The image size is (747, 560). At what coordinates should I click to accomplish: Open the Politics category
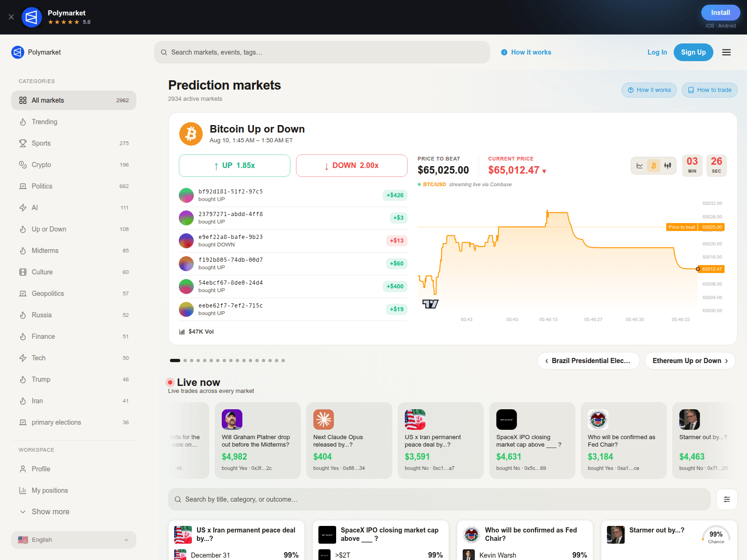pos(74,186)
